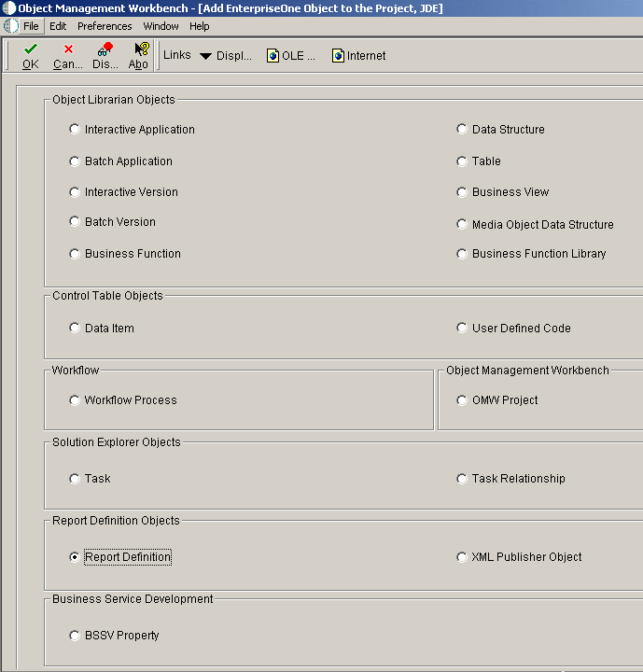This screenshot has width=643, height=672.
Task: Open the OLE toolbar link icon
Action: tap(273, 56)
